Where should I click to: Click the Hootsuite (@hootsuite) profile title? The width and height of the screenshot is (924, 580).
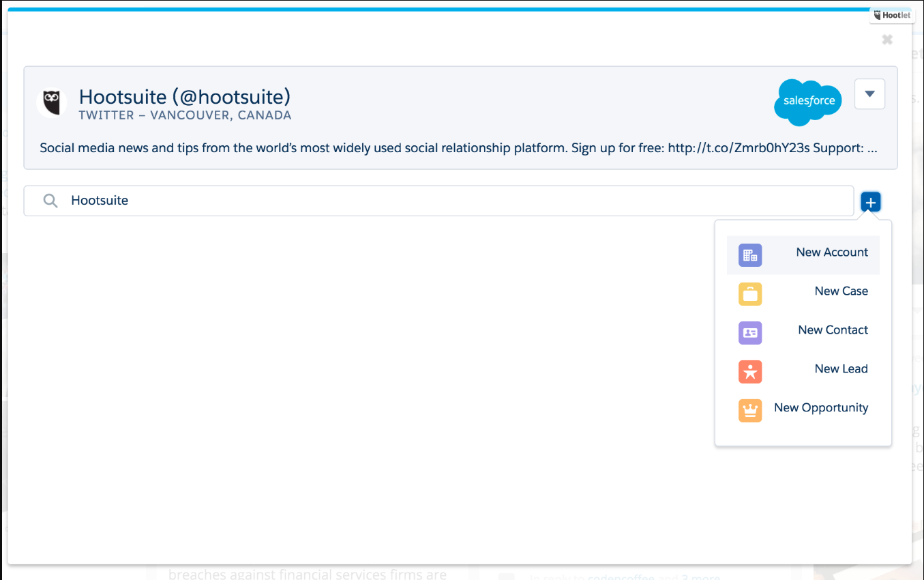[185, 97]
